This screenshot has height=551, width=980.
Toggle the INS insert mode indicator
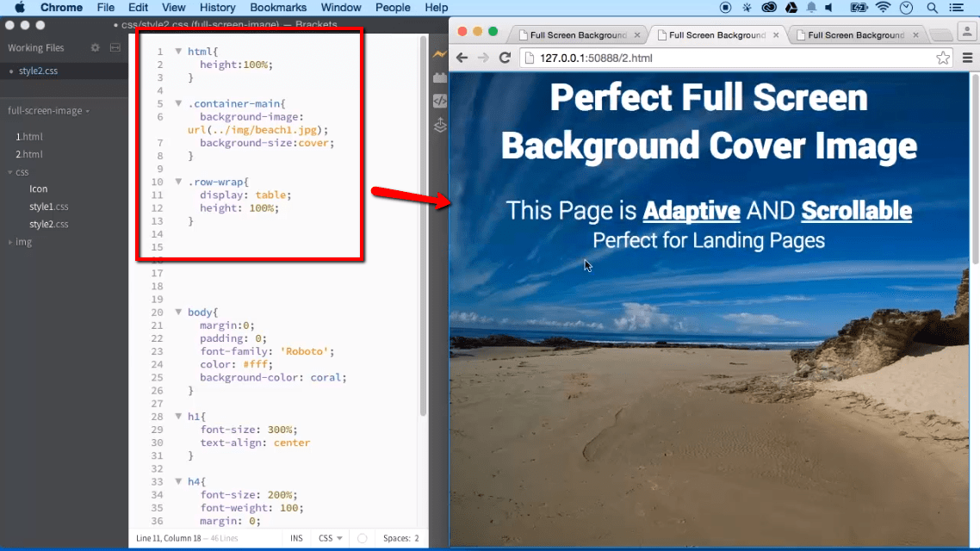point(296,538)
